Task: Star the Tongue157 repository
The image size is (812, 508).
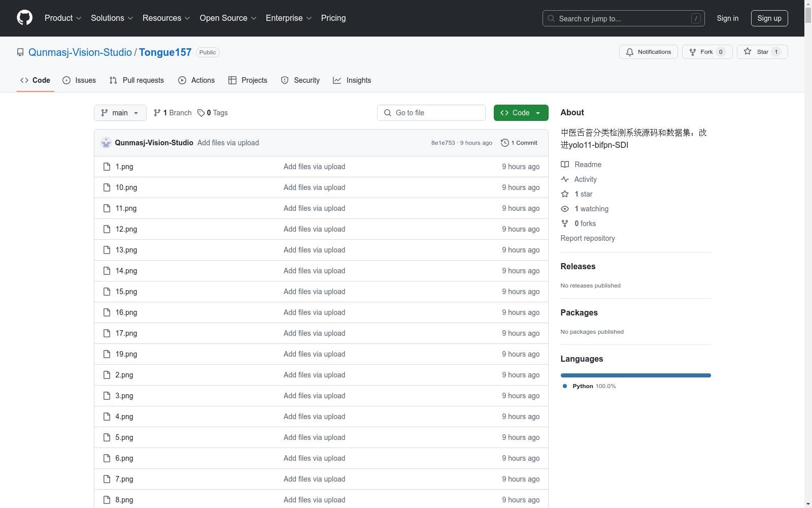Action: [762, 52]
